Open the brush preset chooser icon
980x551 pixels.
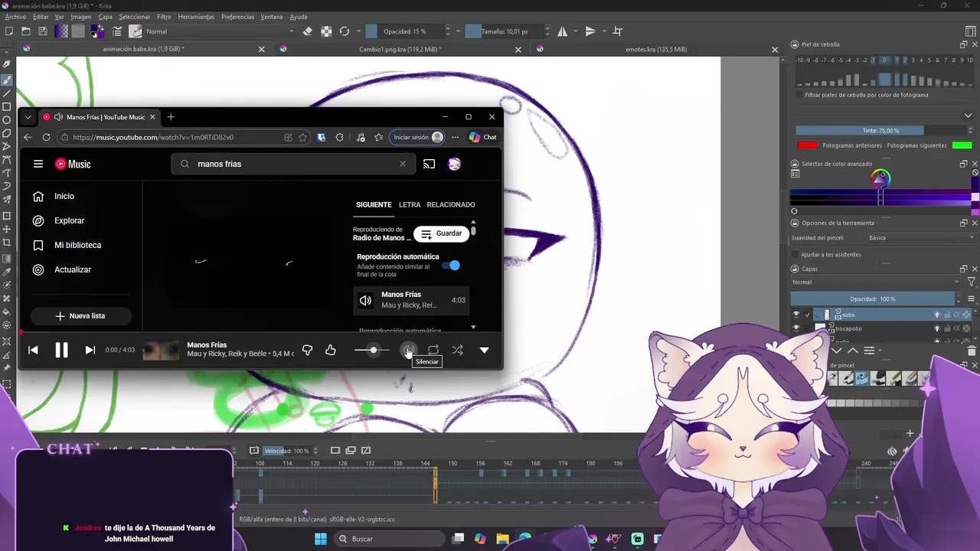136,31
